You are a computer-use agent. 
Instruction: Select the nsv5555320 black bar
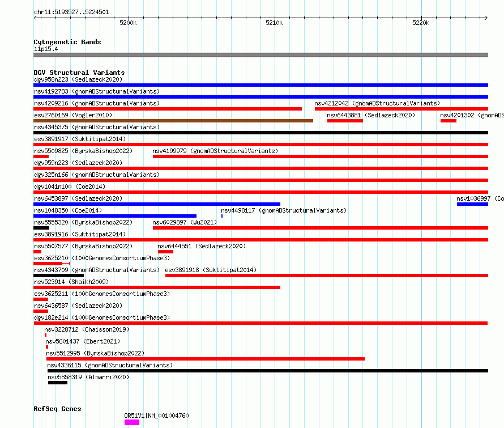point(41,228)
